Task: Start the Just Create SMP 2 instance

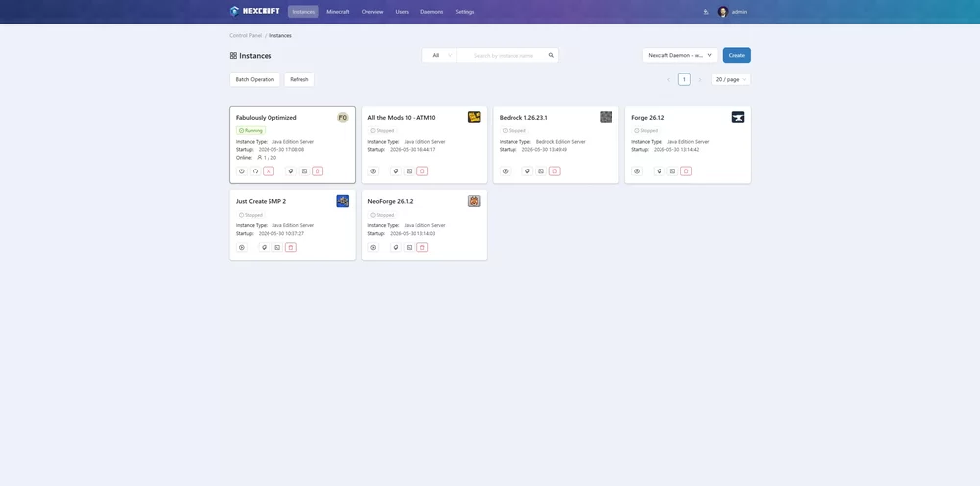Action: tap(242, 247)
